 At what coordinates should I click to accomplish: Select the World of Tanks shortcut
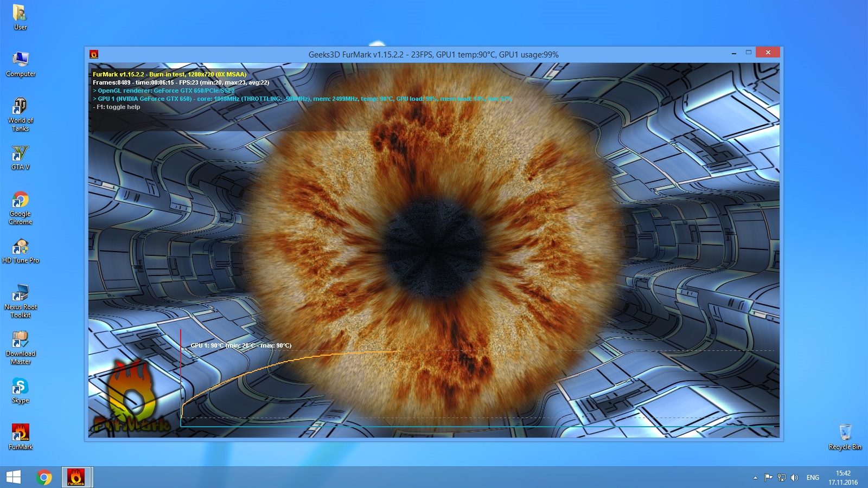click(21, 114)
